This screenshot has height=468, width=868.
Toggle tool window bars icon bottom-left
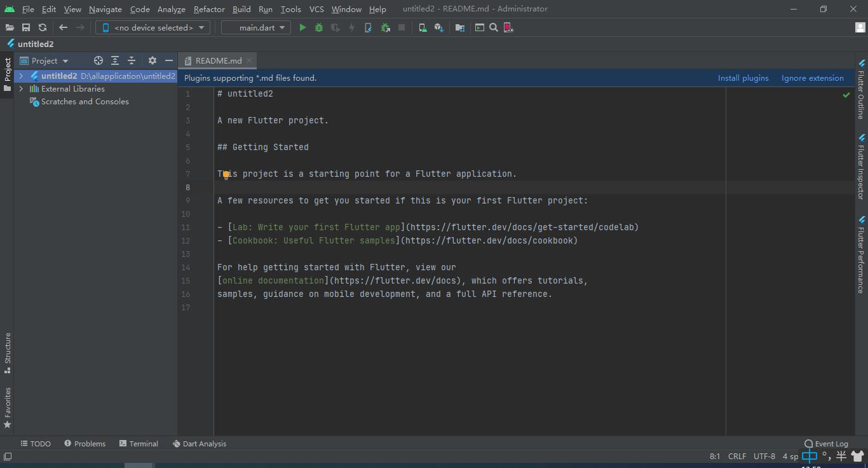pos(7,456)
